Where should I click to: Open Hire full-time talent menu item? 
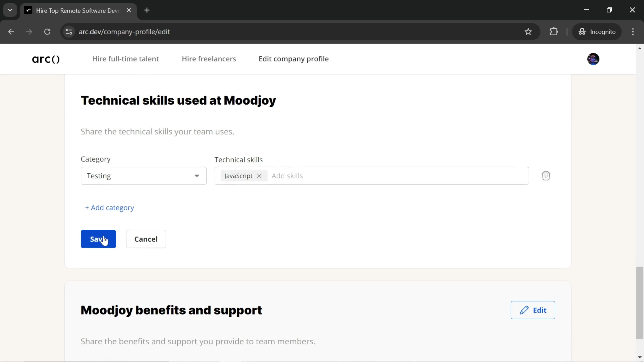click(x=126, y=59)
